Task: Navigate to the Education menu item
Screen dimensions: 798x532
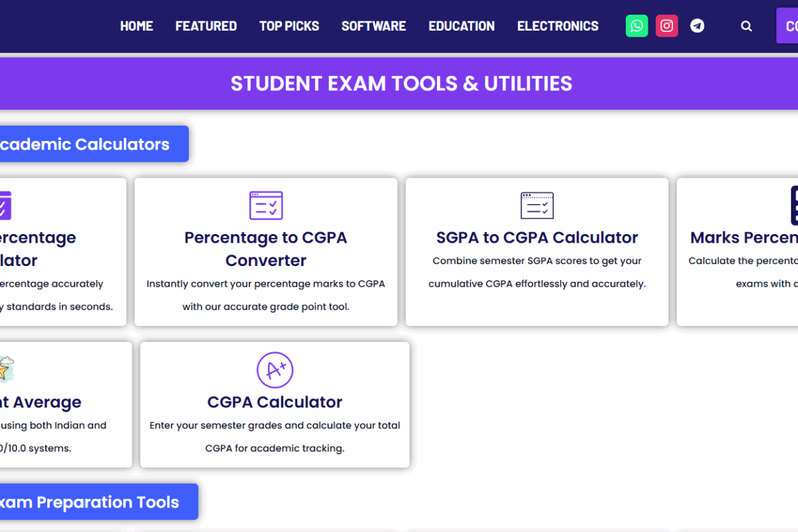Action: (462, 26)
